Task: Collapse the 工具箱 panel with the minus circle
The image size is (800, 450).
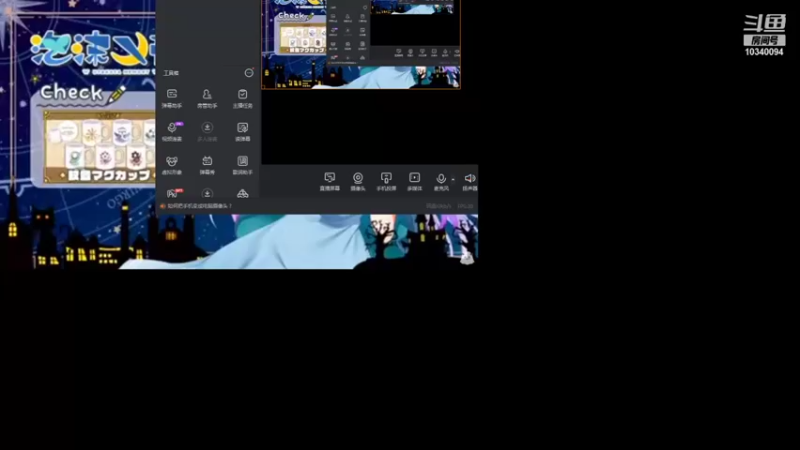Action: 249,73
